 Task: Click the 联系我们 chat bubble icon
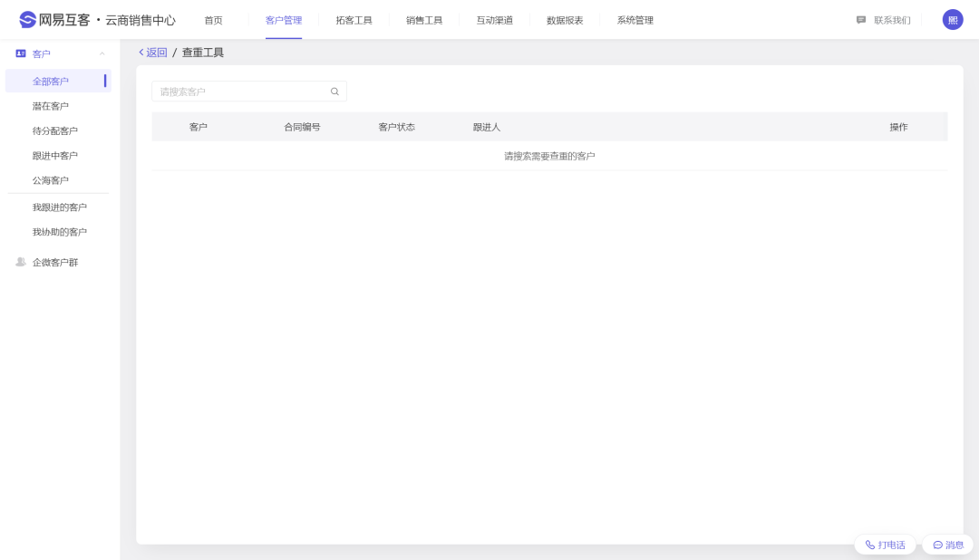(861, 20)
